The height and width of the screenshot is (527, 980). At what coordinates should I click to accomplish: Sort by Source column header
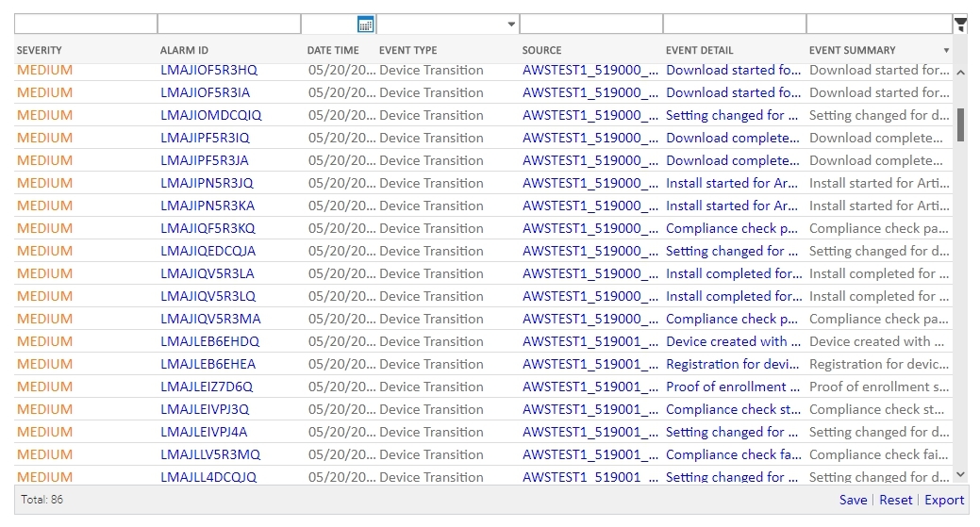coord(541,50)
